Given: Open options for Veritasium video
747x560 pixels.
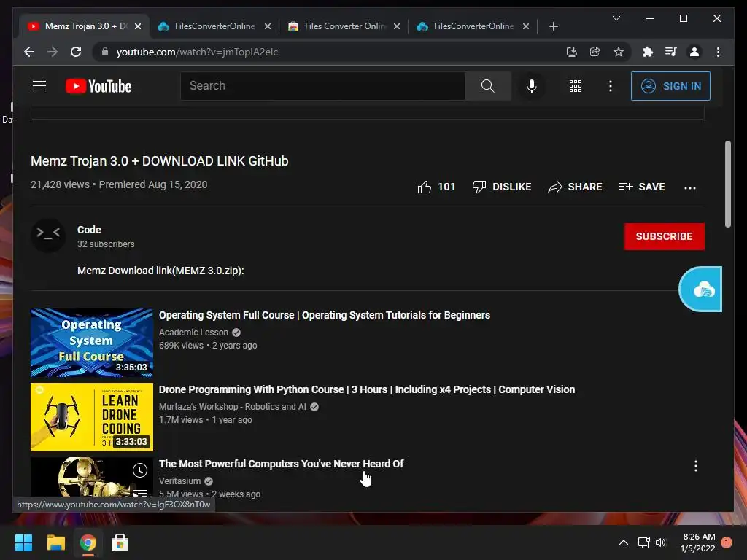Looking at the screenshot, I should pos(695,466).
